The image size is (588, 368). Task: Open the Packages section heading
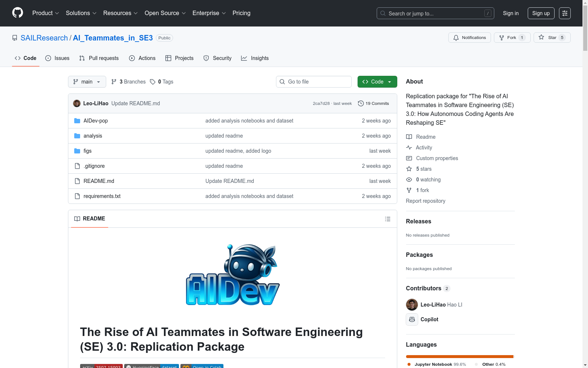pos(419,255)
